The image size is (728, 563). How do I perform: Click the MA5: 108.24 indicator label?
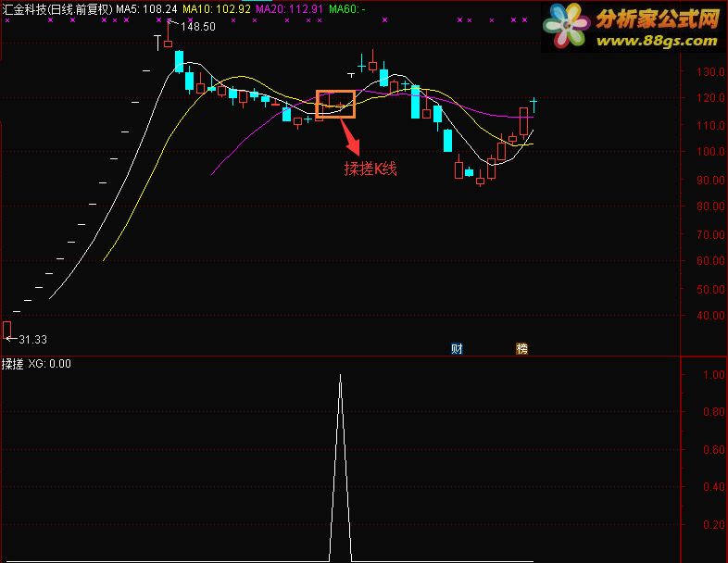pos(146,9)
